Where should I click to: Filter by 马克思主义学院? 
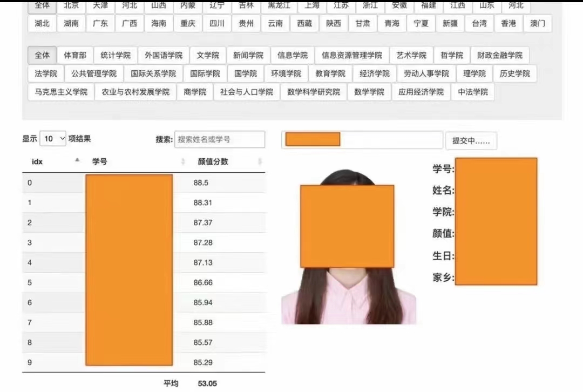[61, 92]
